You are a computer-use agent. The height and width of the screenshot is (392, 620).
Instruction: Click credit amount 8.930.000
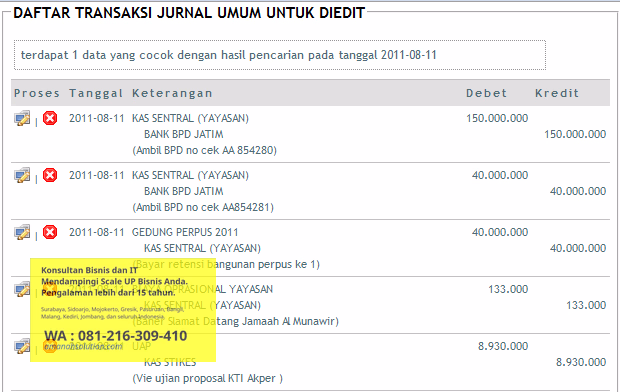(x=581, y=362)
